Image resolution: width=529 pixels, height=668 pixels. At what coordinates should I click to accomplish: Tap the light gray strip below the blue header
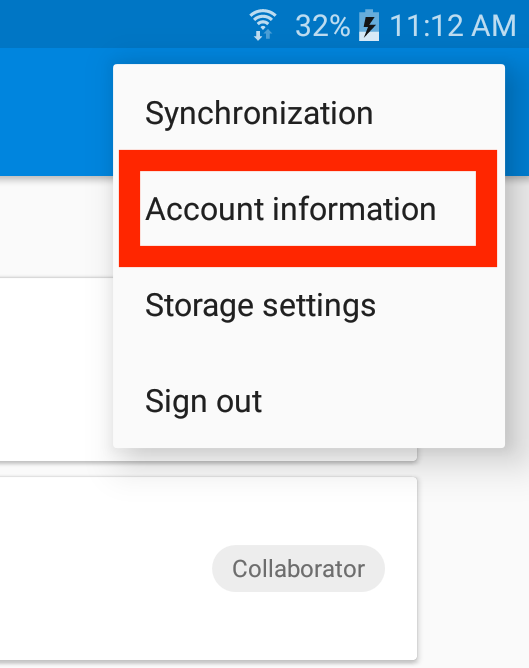pos(56,226)
